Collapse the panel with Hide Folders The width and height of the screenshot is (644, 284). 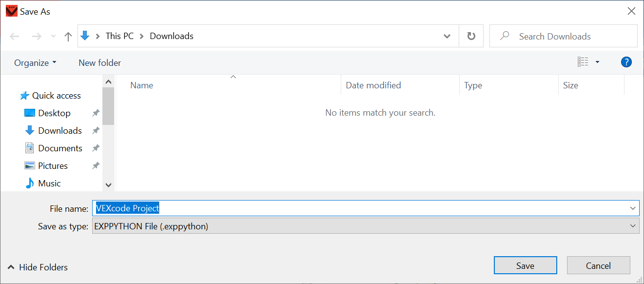[38, 267]
